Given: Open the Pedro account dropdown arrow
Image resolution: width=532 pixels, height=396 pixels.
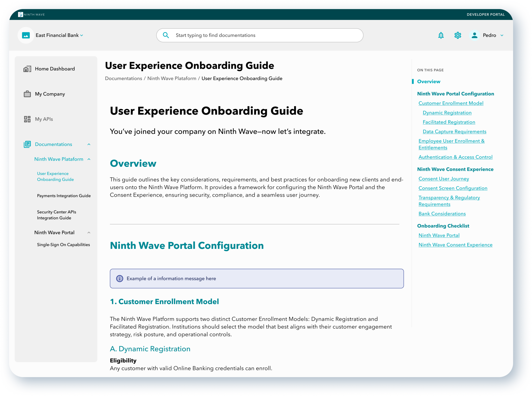Looking at the screenshot, I should click(502, 35).
